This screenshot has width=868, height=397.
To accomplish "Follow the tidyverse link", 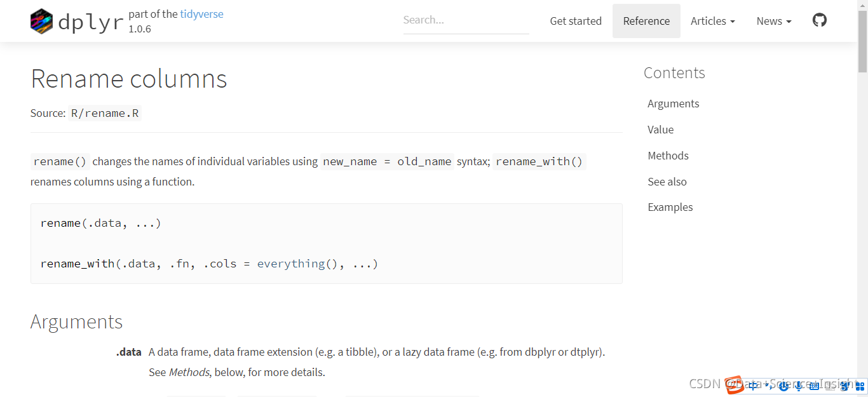I will click(x=201, y=14).
